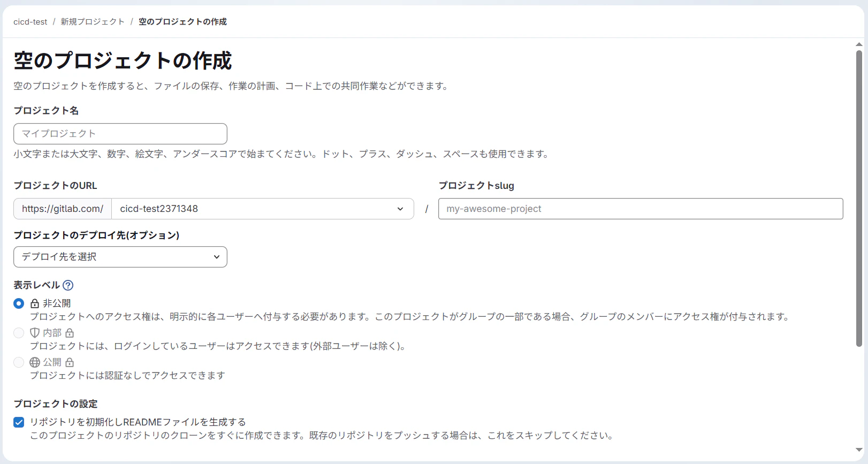
Task: Click the プロジェクトのURL label
Action: pyautogui.click(x=56, y=186)
